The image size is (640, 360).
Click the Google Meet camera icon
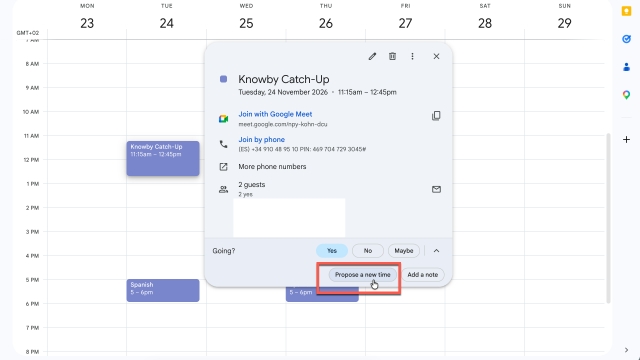223,119
